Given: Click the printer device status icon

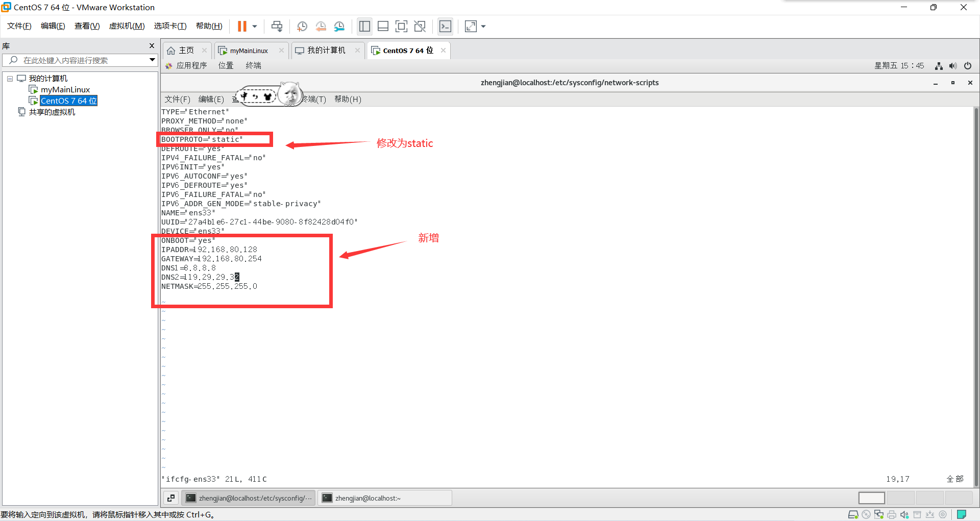Looking at the screenshot, I should [892, 514].
